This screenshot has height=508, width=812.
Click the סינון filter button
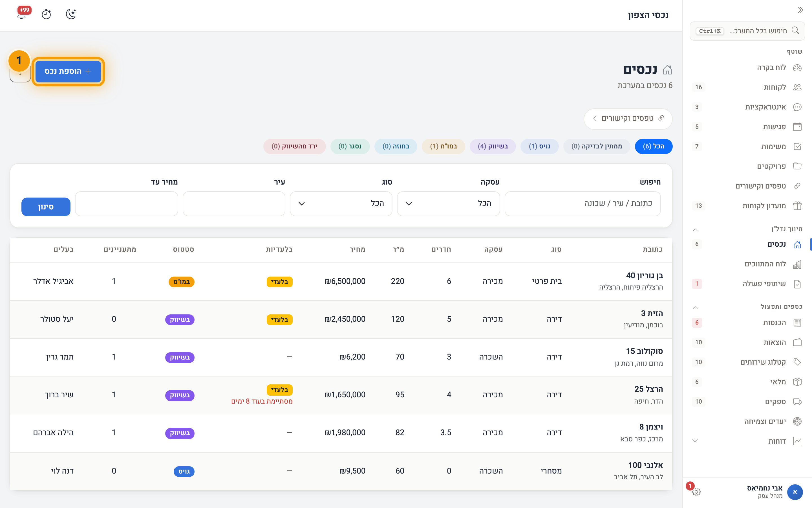pos(46,207)
